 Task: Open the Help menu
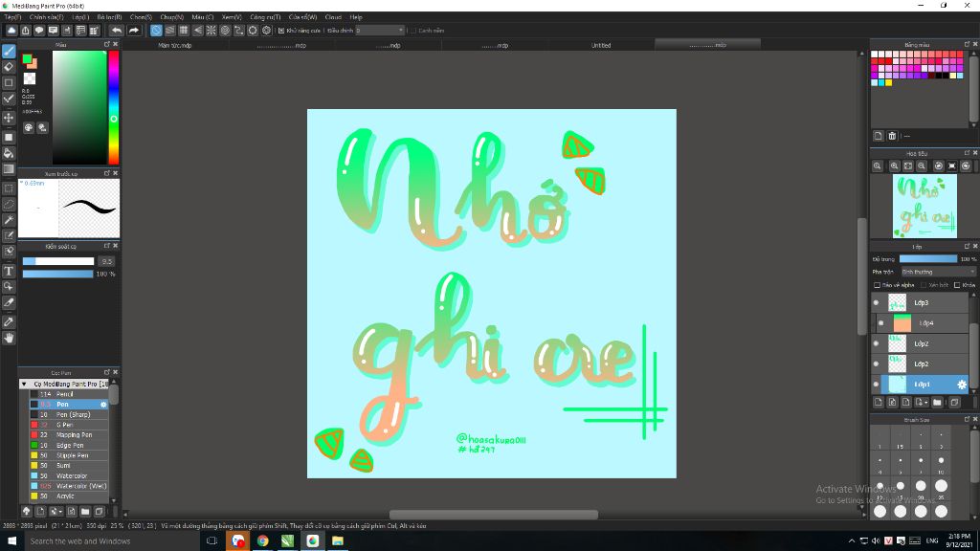[x=356, y=17]
